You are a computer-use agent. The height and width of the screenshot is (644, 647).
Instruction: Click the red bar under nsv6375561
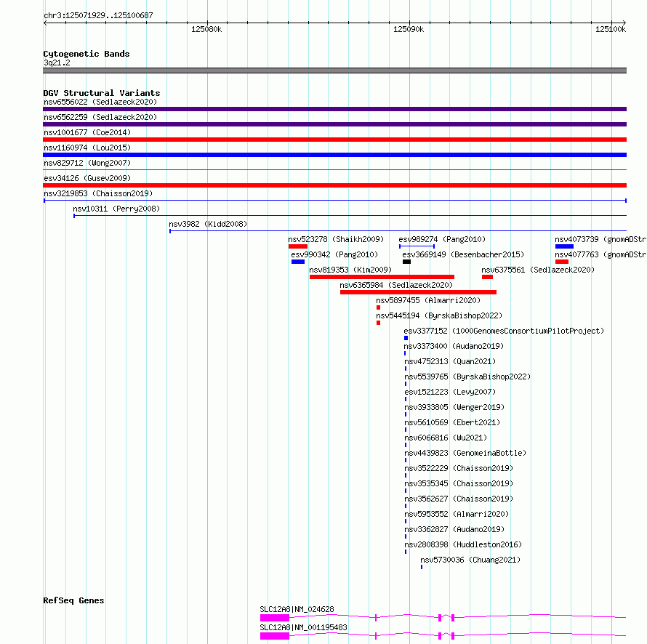pyautogui.click(x=487, y=277)
